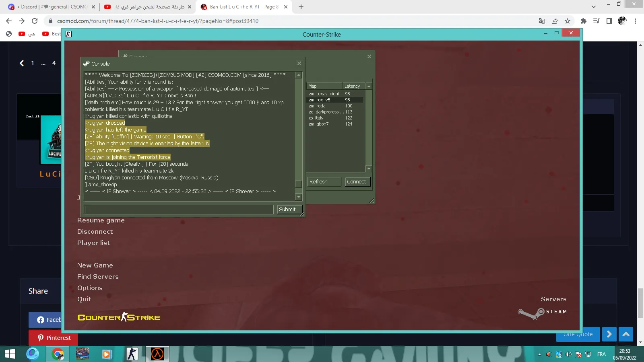Open forum page 4 link
Image resolution: width=644 pixels, height=362 pixels.
(x=54, y=63)
